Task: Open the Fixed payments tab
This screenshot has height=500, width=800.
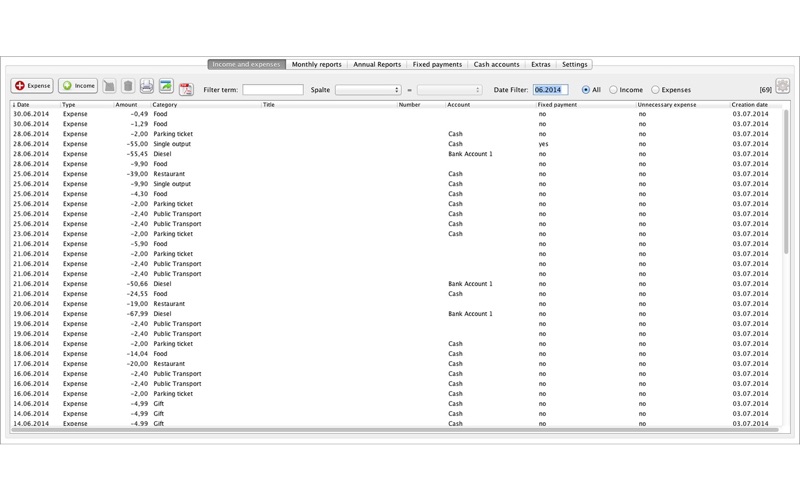Action: pyautogui.click(x=437, y=64)
